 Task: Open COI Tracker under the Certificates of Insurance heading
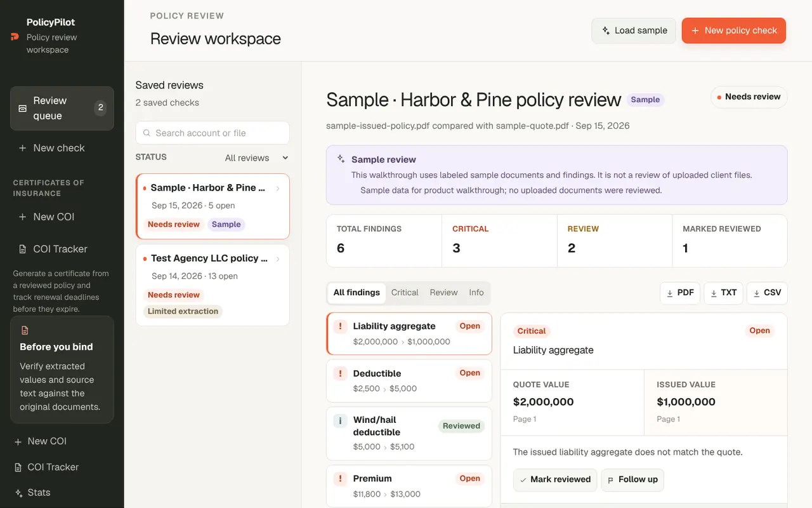pyautogui.click(x=62, y=249)
